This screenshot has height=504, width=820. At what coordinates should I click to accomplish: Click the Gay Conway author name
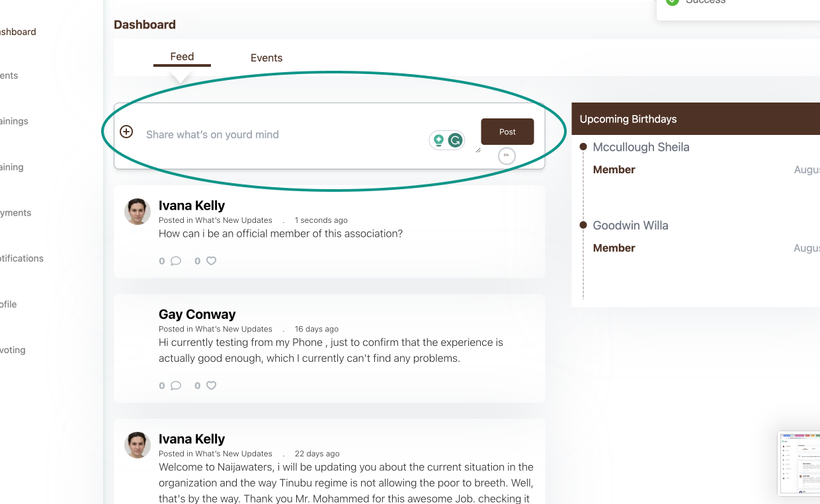197,314
